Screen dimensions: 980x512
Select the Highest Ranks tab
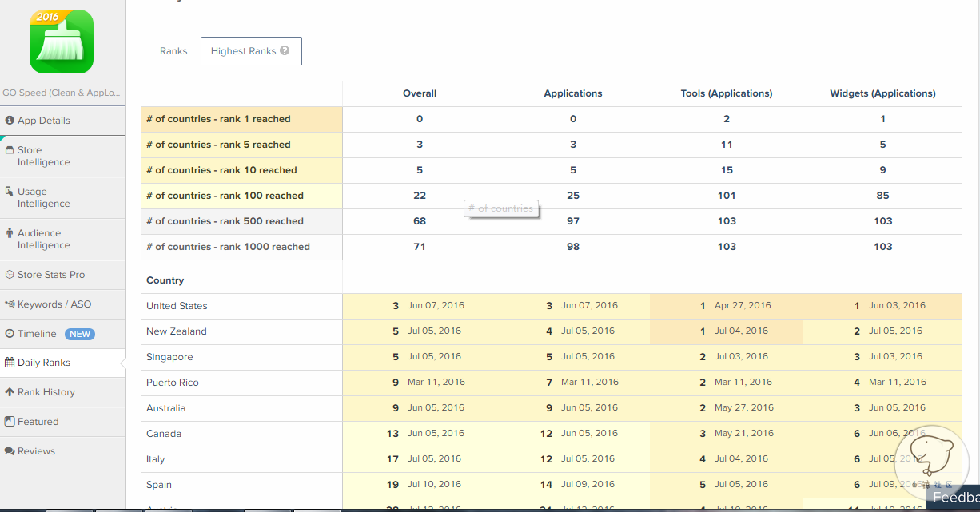coord(243,51)
